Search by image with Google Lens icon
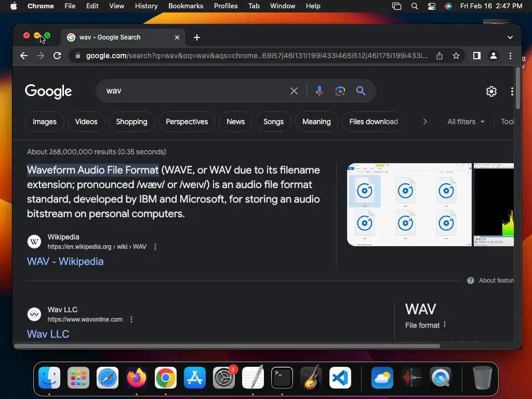The image size is (532, 399). click(x=340, y=91)
